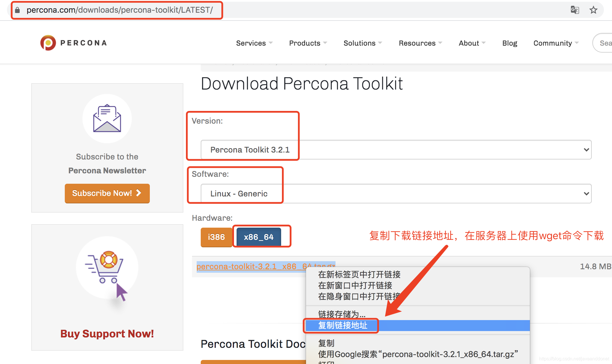The width and height of the screenshot is (612, 364).
Task: Choose 复制链接地址 from the context menu
Action: (343, 326)
